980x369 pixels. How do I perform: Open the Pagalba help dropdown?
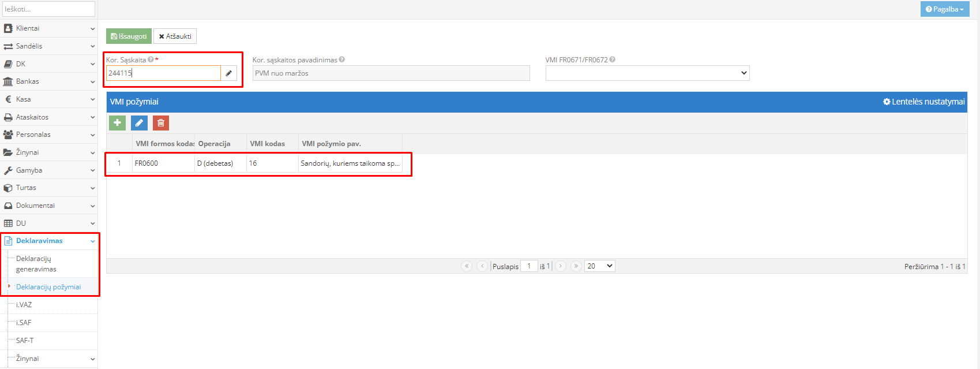tap(945, 9)
